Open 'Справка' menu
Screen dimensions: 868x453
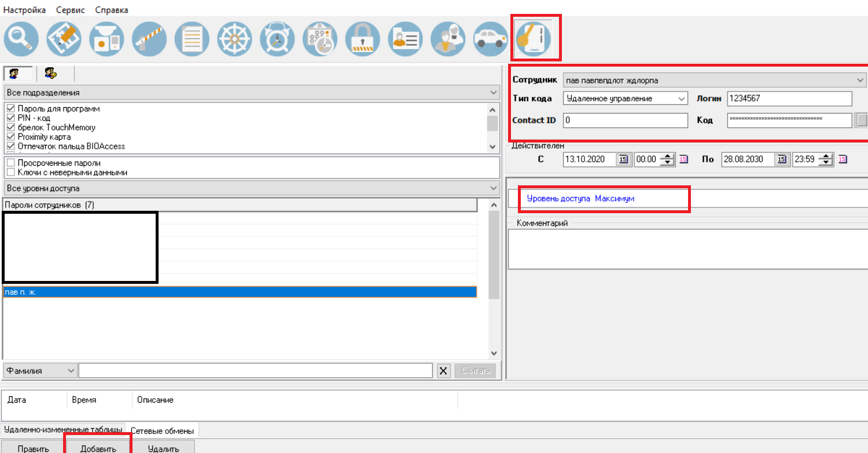click(112, 10)
